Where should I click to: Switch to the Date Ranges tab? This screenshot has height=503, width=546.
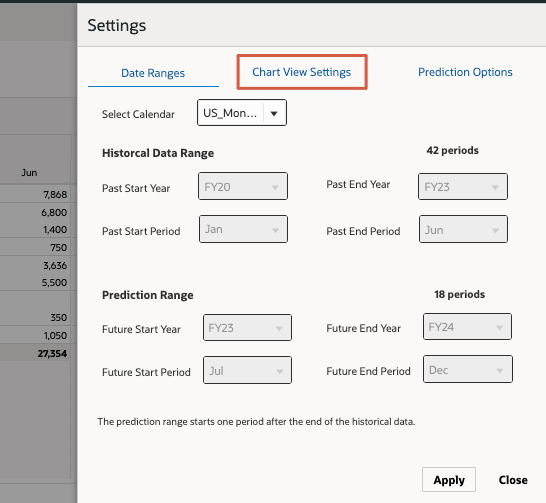153,73
